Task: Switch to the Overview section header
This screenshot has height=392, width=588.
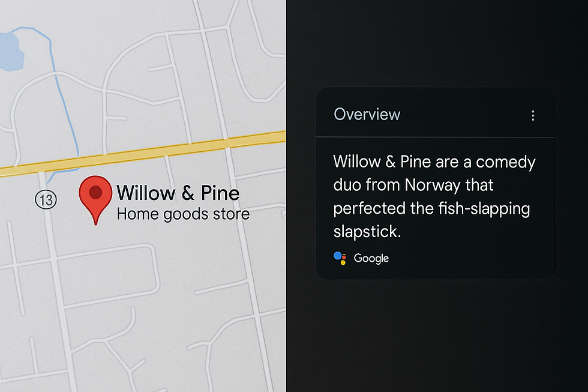Action: (x=367, y=114)
